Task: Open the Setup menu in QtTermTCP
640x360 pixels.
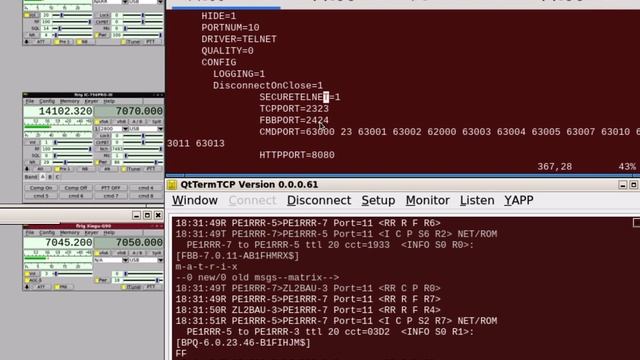Action: point(378,200)
